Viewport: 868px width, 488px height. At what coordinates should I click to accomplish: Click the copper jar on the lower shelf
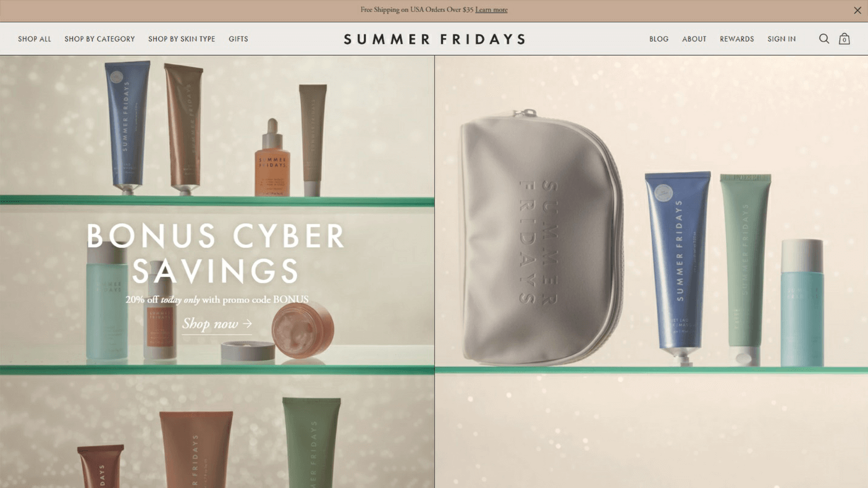click(302, 330)
